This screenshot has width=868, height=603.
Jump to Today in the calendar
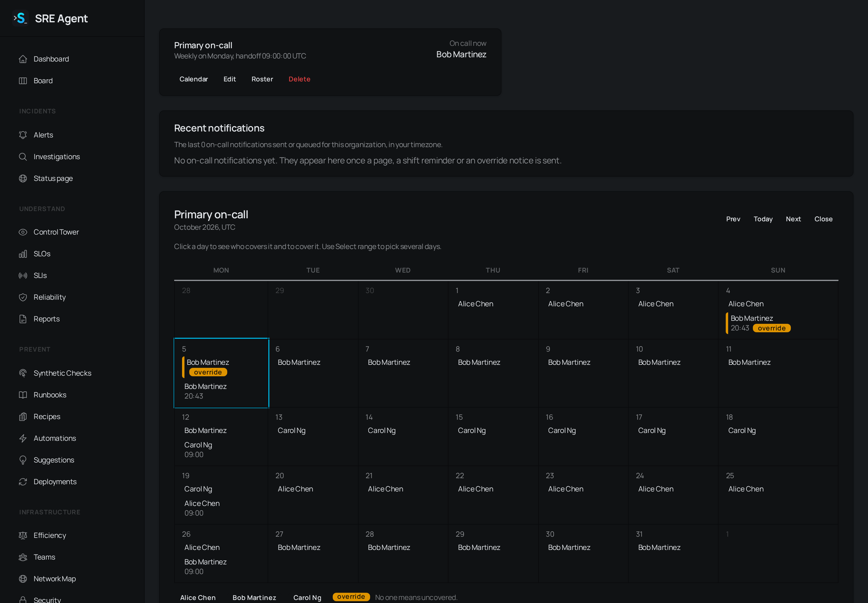pos(763,219)
